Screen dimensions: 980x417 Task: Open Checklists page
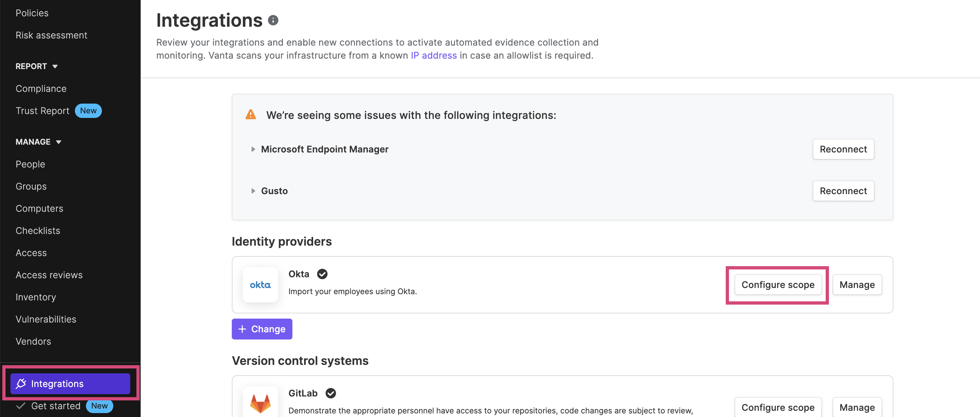coord(38,230)
